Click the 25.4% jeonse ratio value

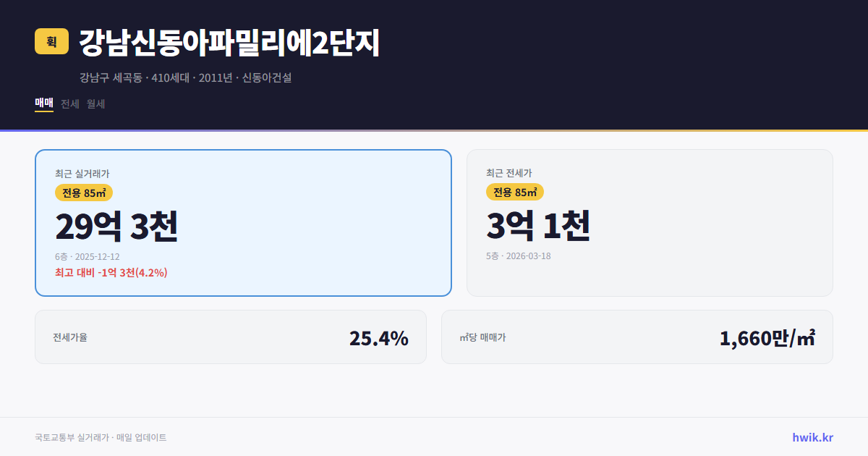point(378,337)
